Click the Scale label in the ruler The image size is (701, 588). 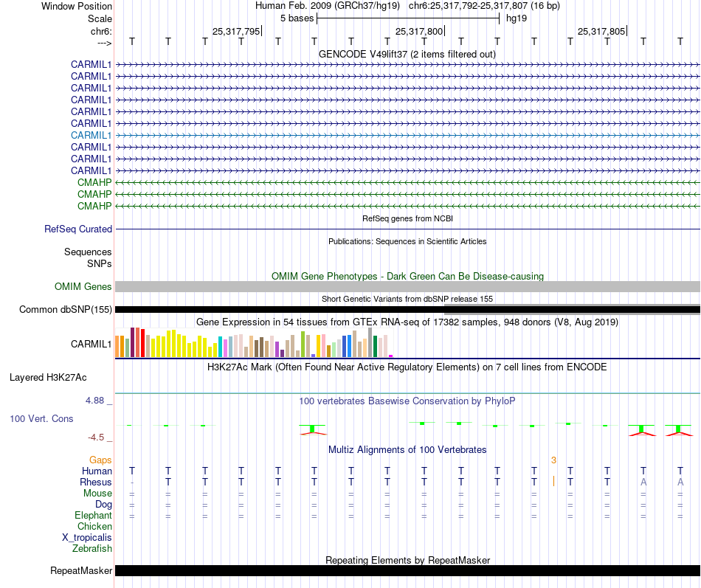click(100, 18)
